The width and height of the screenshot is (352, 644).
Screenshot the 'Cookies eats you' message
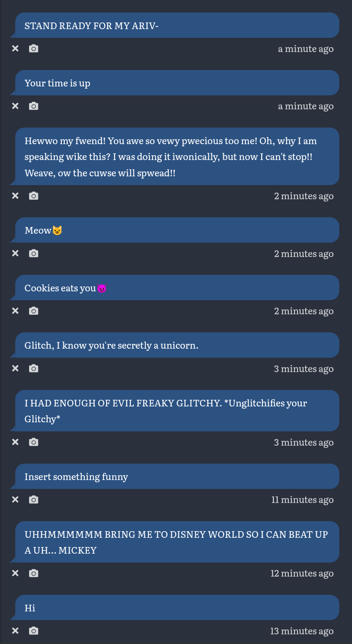[33, 311]
